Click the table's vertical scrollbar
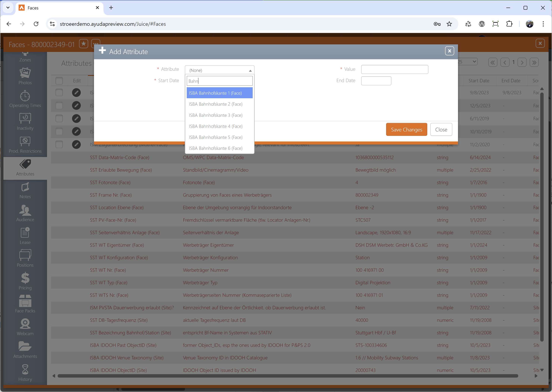The image size is (552, 392). pyautogui.click(x=542, y=217)
